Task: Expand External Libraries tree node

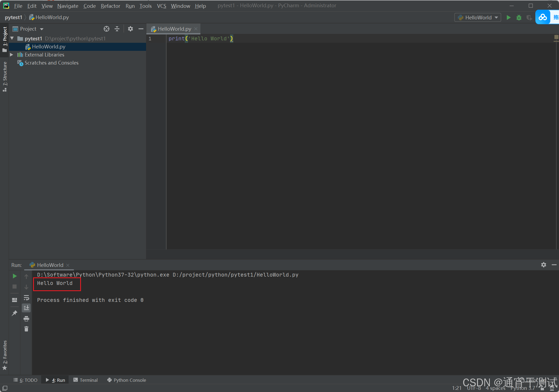Action: click(12, 55)
